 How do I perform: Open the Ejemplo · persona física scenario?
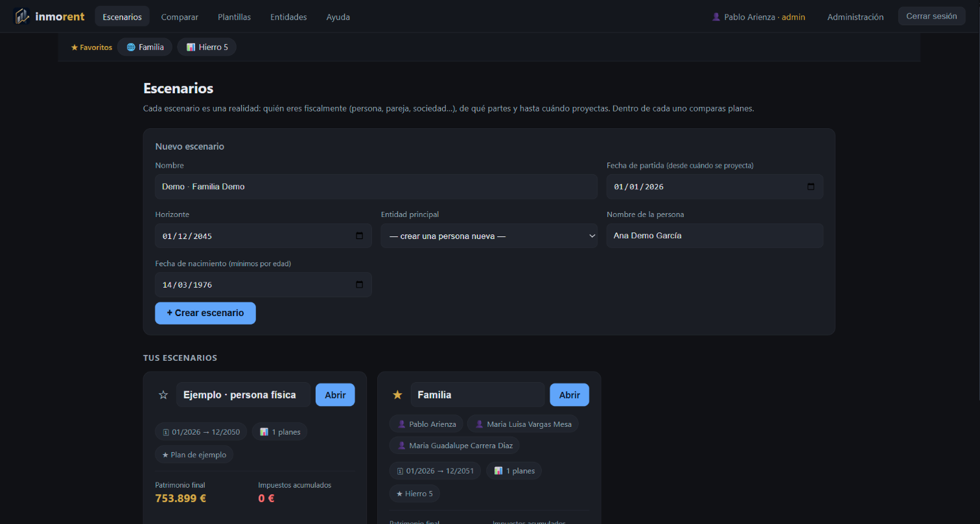point(335,394)
